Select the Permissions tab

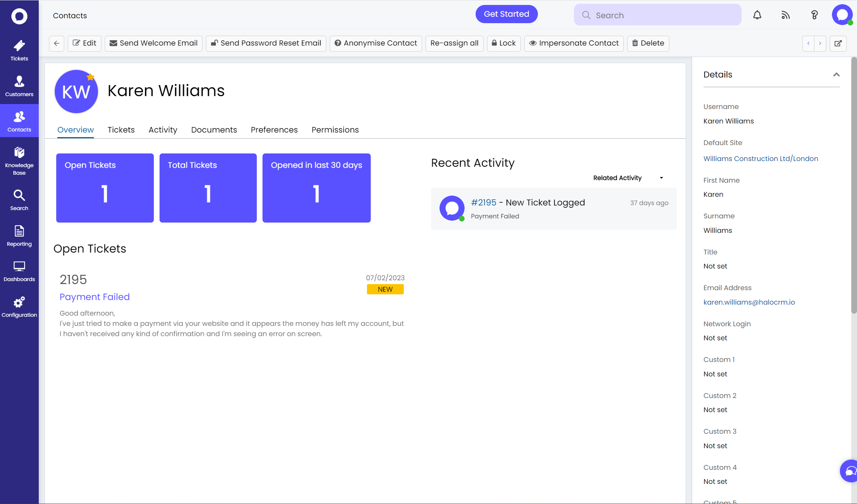pos(335,130)
